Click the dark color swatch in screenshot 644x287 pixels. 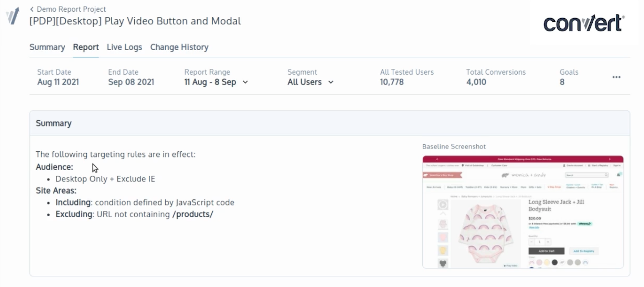click(555, 262)
